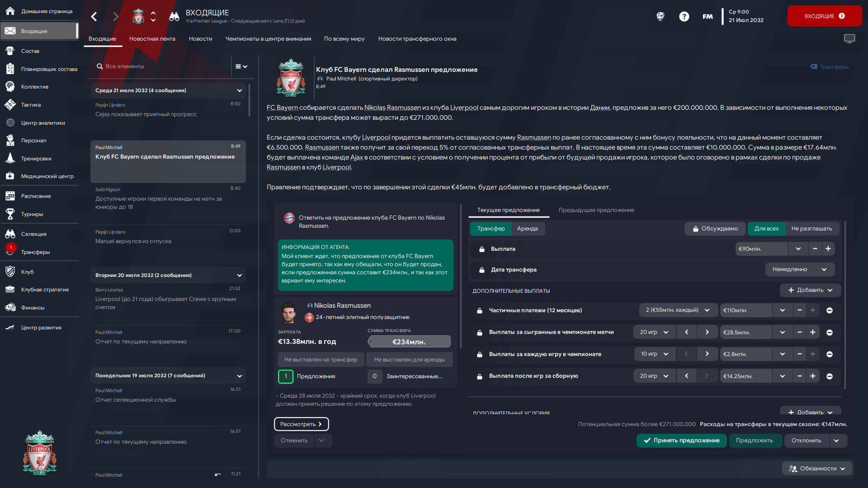Image resolution: width=868 pixels, height=488 pixels.
Task: Open the Предыдущее предложение tab
Action: [x=596, y=210]
